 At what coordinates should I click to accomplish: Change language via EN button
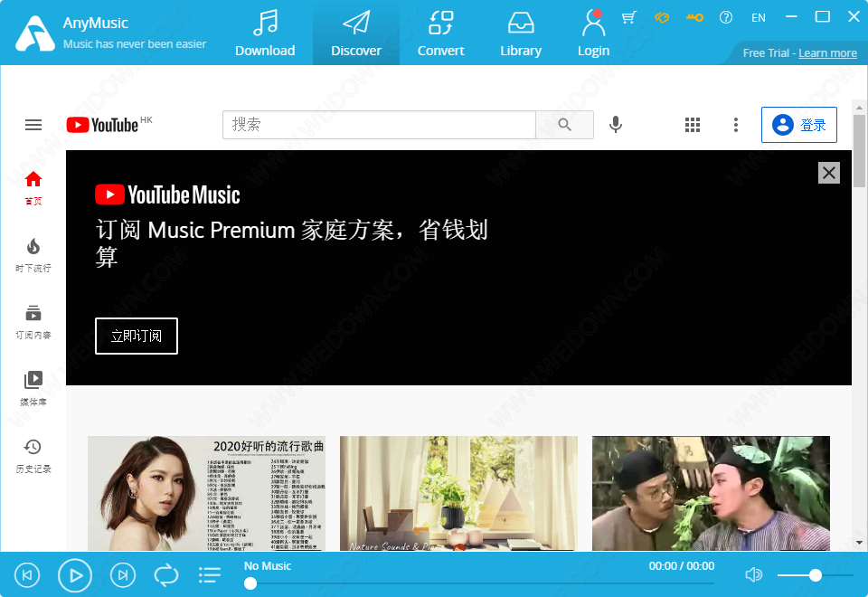click(759, 18)
